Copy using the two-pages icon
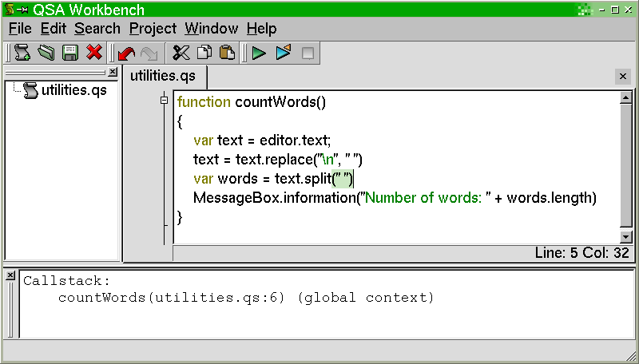 tap(204, 53)
